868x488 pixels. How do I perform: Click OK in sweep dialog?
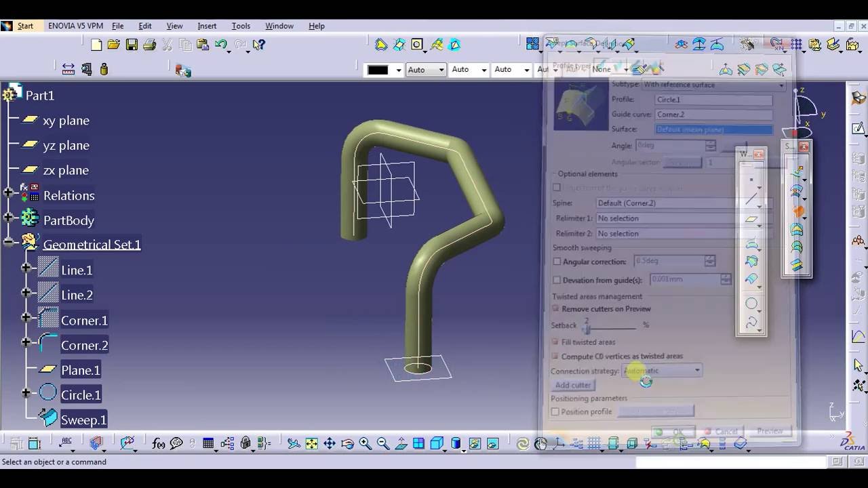[x=673, y=432]
